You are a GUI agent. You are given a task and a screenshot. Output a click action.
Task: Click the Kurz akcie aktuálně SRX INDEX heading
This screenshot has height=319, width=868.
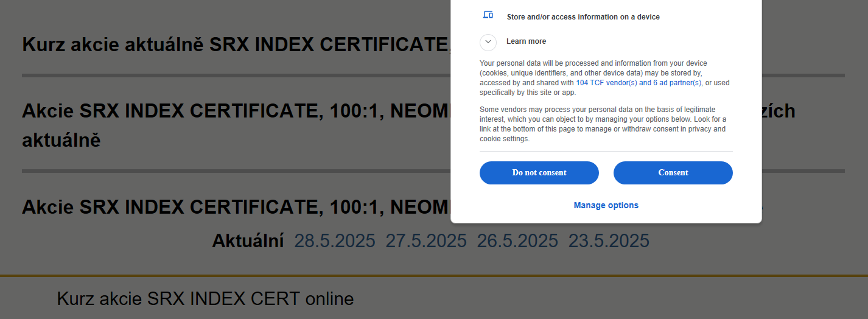coord(236,45)
